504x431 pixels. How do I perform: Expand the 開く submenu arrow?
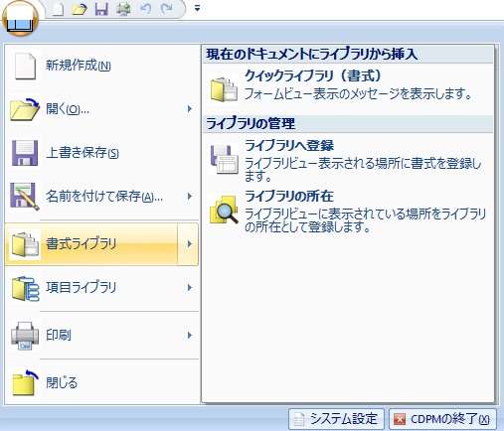190,109
